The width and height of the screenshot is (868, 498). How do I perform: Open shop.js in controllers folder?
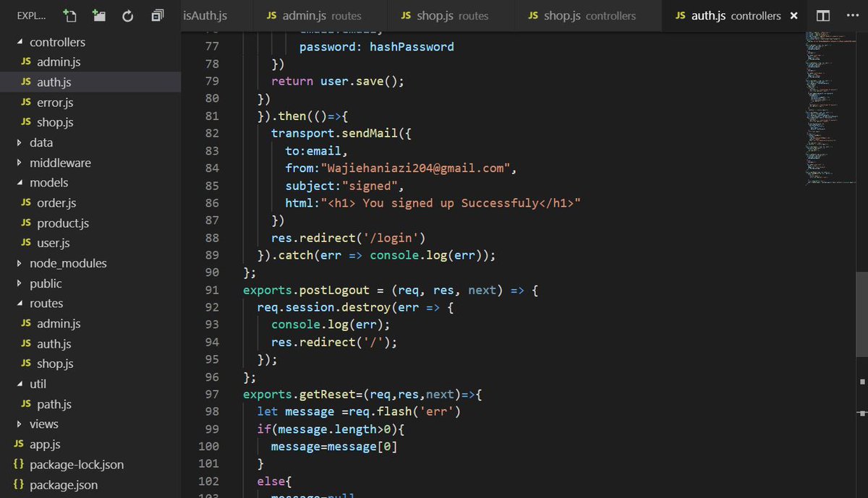click(x=90, y=122)
